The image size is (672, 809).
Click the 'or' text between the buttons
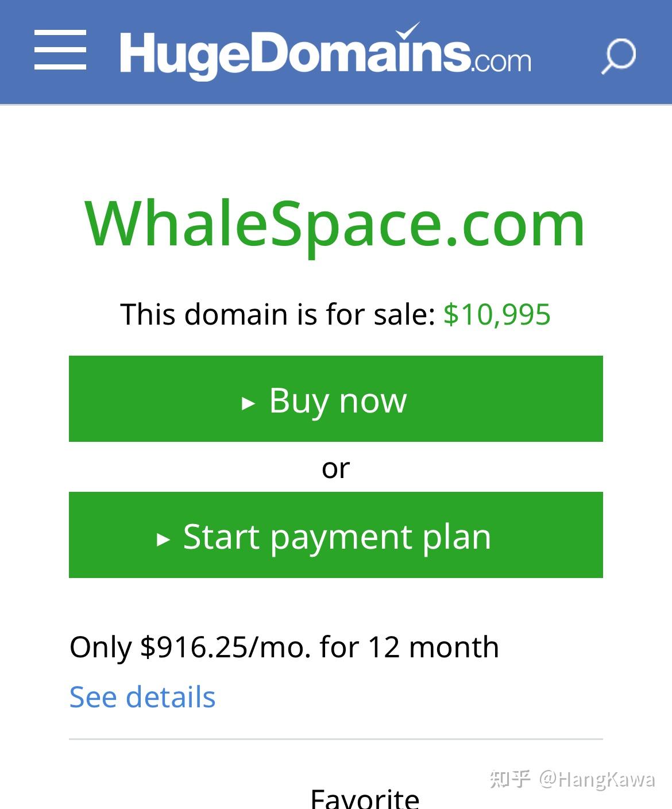336,468
